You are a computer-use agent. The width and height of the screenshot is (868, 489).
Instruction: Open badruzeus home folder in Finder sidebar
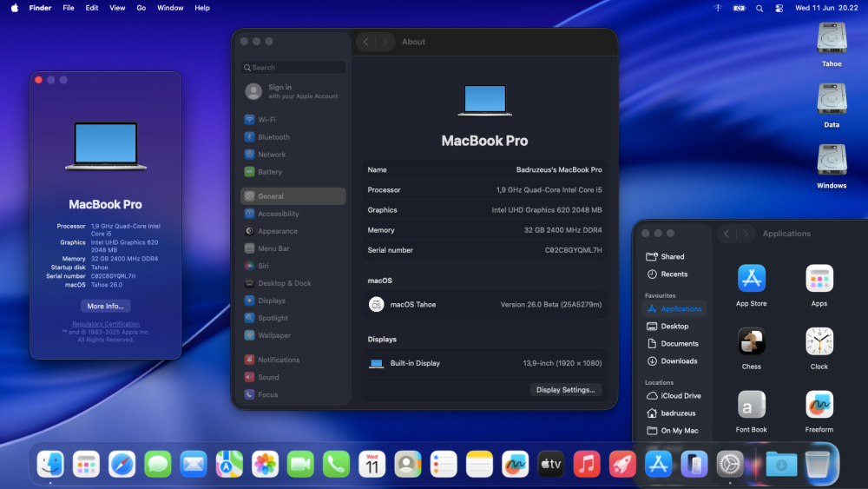point(674,413)
